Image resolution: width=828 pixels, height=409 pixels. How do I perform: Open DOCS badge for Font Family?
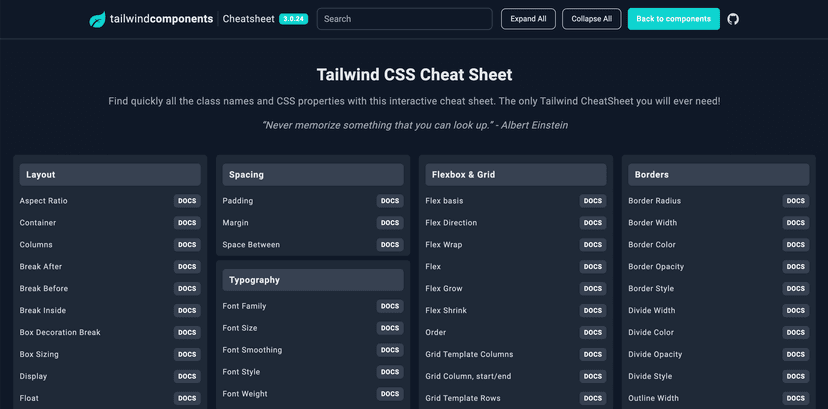pyautogui.click(x=390, y=306)
